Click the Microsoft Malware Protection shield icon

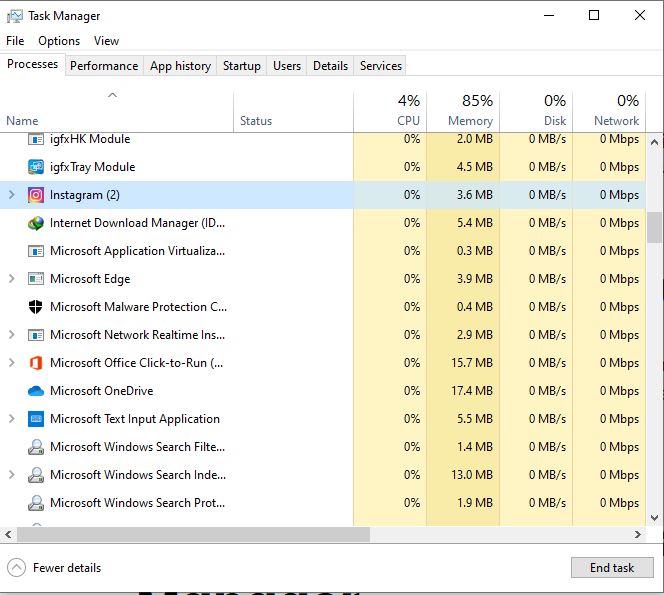tap(36, 307)
